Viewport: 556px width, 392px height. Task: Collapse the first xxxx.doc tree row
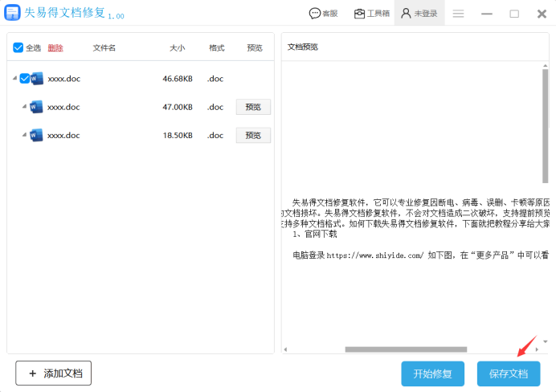tap(14, 79)
